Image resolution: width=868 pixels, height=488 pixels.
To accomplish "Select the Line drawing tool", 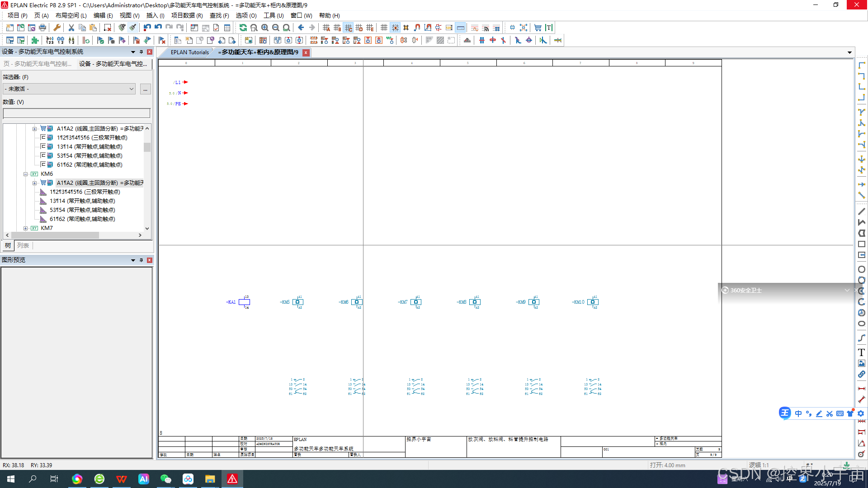I will (x=862, y=211).
